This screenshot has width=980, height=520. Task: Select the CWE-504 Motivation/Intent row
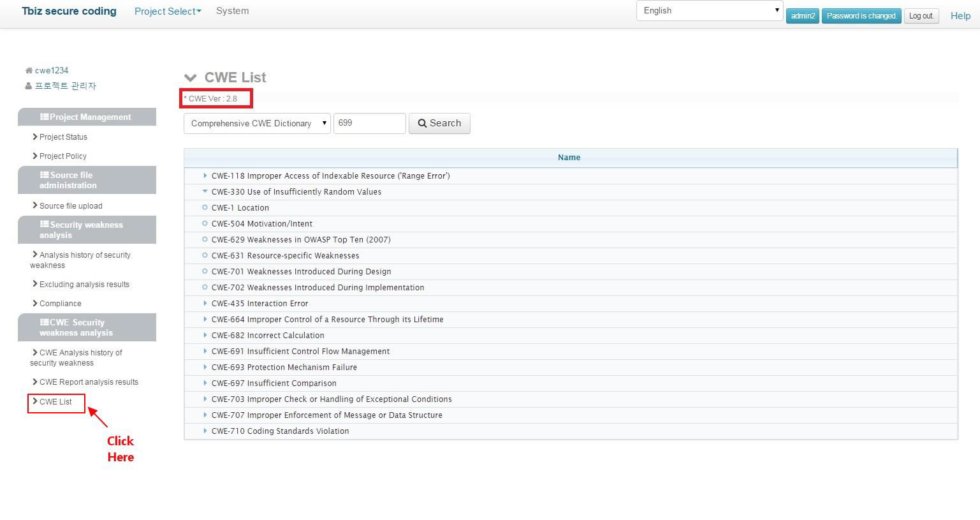click(571, 223)
